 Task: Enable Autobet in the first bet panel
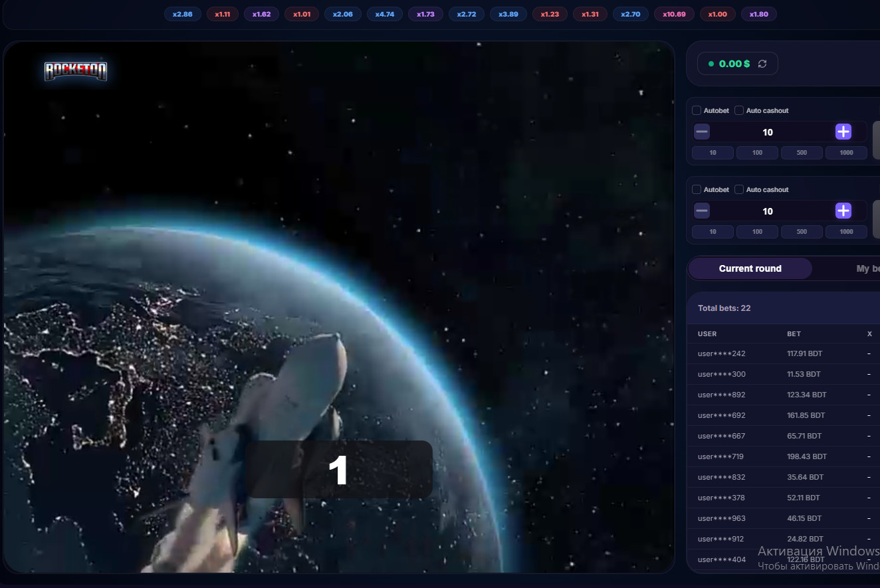tap(697, 110)
